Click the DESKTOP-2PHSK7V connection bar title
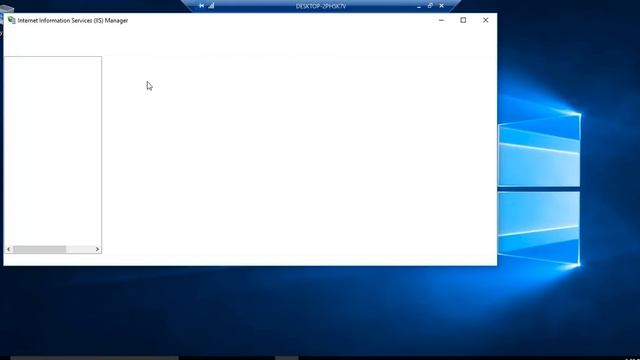 321,6
